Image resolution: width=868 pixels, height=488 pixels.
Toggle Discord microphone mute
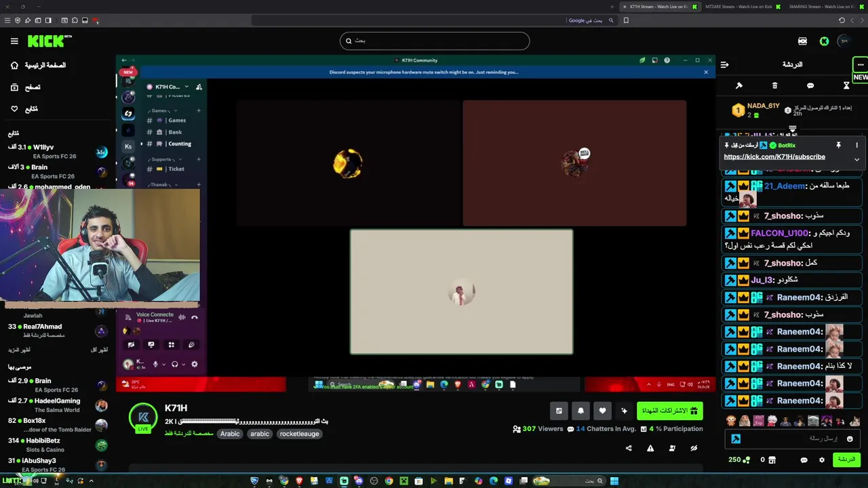pyautogui.click(x=155, y=364)
